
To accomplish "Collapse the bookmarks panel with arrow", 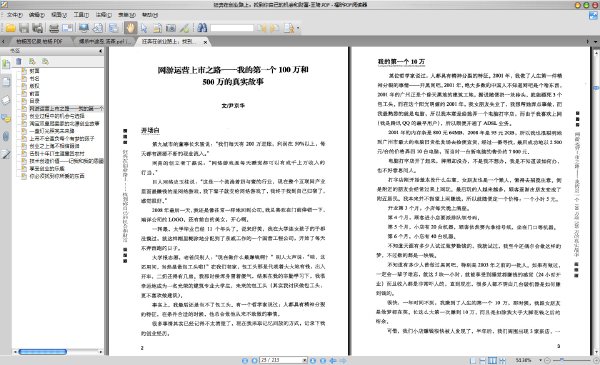I will click(101, 51).
